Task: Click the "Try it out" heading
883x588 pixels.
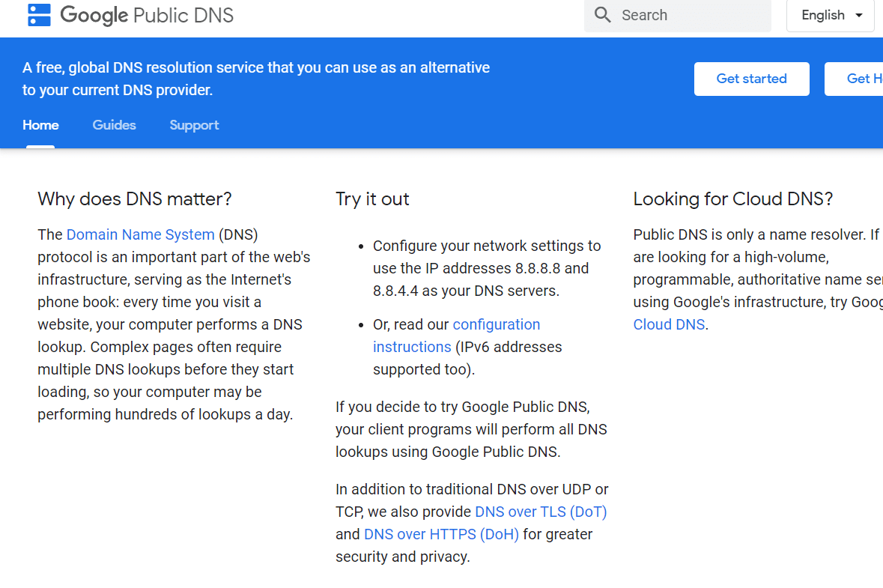Action: pos(372,199)
